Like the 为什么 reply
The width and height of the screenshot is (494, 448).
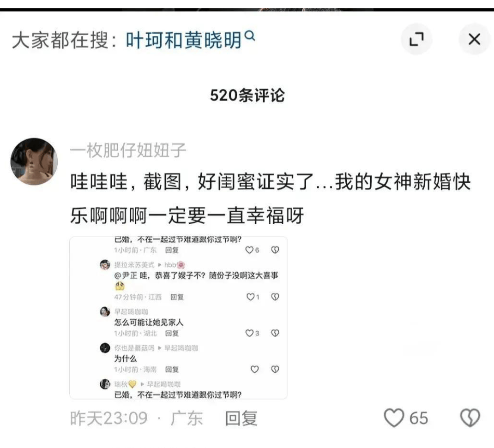254,369
